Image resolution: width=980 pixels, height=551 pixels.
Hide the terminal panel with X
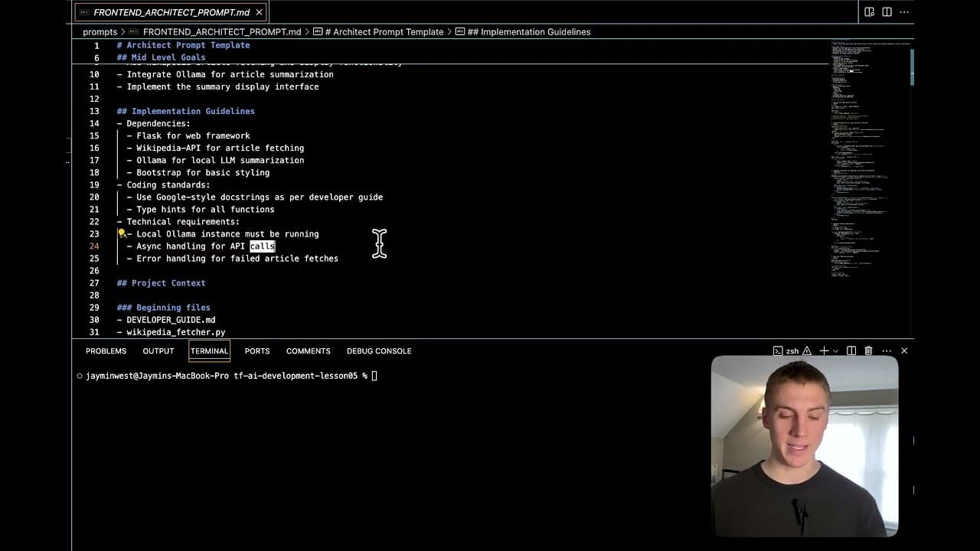(903, 350)
